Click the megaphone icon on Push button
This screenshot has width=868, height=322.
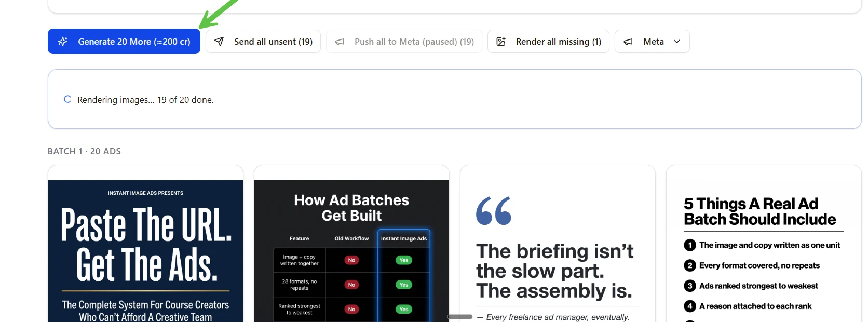pyautogui.click(x=340, y=42)
